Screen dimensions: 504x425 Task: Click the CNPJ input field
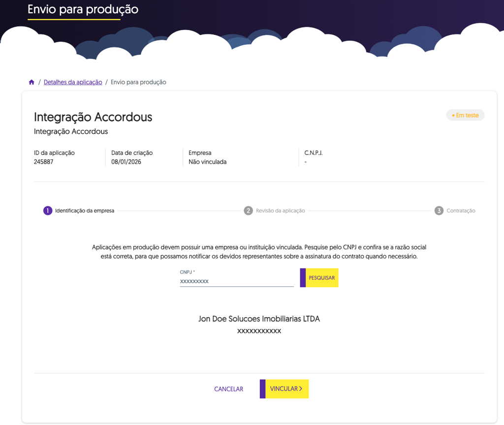coord(237,281)
